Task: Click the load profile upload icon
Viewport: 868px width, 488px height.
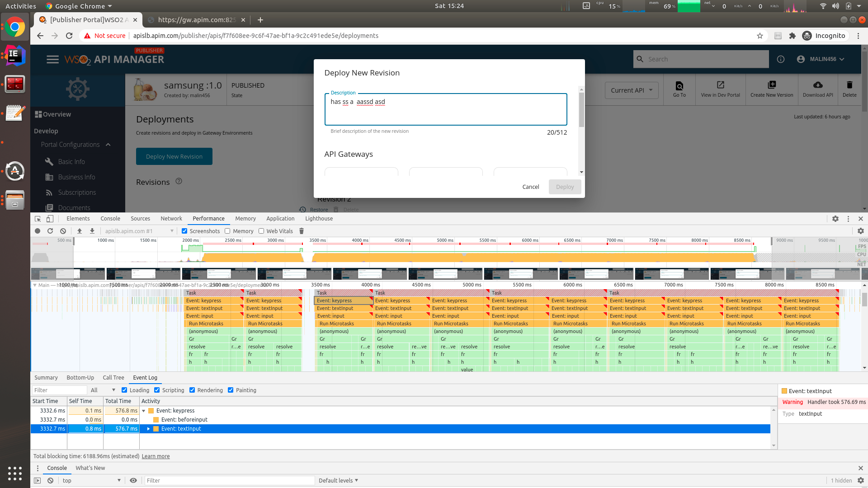Action: pyautogui.click(x=80, y=231)
